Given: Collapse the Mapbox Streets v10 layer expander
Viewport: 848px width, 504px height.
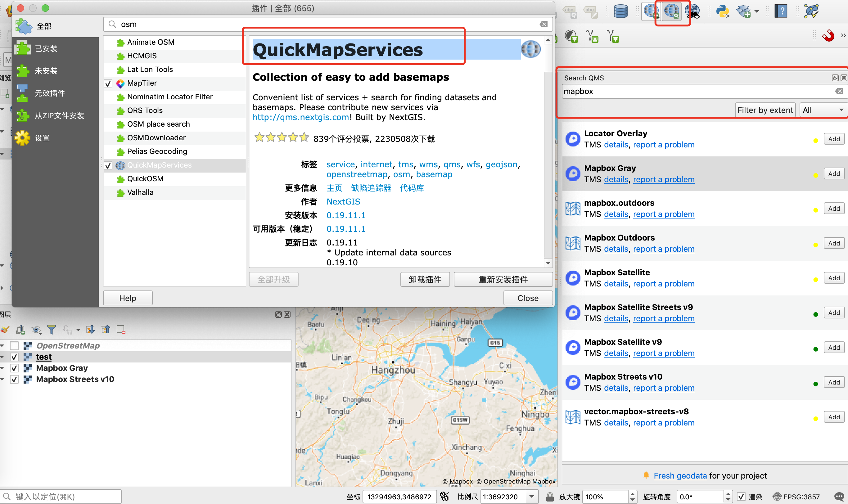Looking at the screenshot, I should (3, 379).
